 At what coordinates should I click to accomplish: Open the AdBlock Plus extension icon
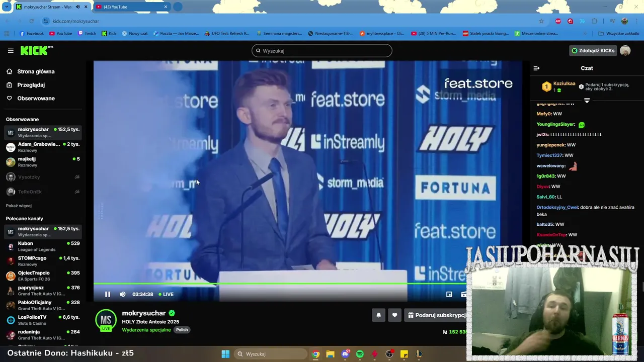[x=558, y=21]
